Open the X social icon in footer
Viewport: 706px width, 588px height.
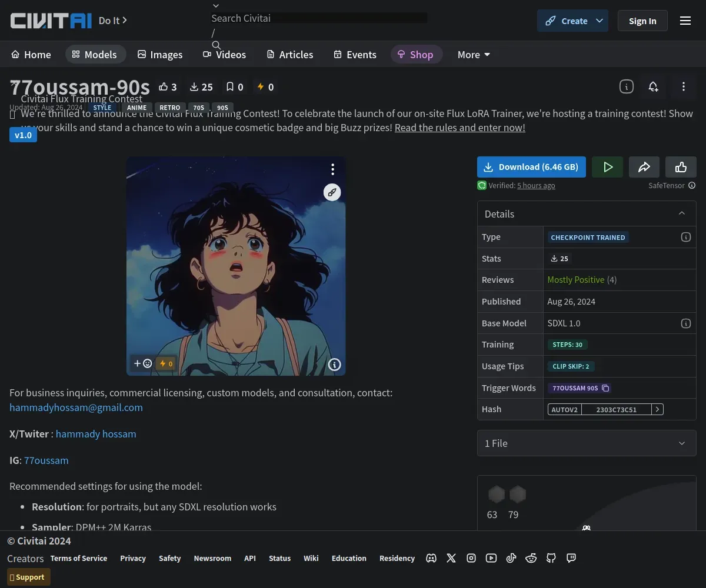(451, 558)
